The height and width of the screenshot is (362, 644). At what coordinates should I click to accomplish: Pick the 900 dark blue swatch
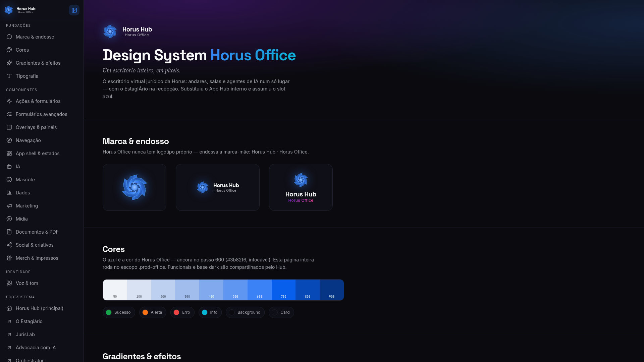tap(332, 290)
